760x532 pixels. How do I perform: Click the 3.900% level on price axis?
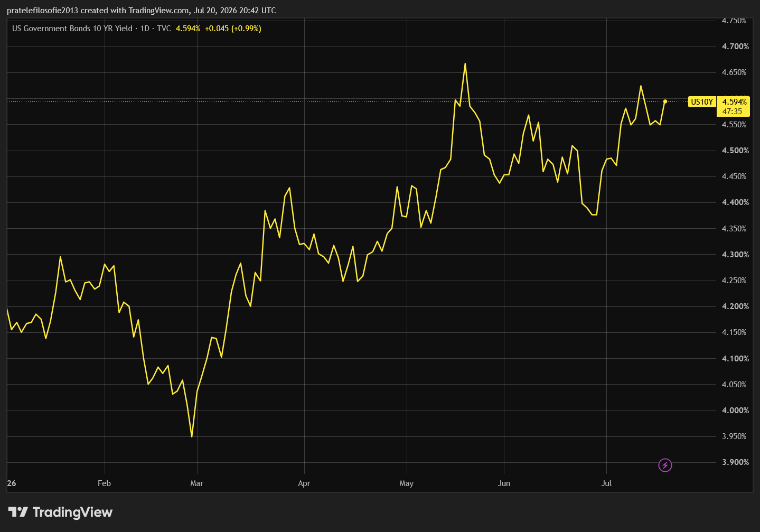735,462
